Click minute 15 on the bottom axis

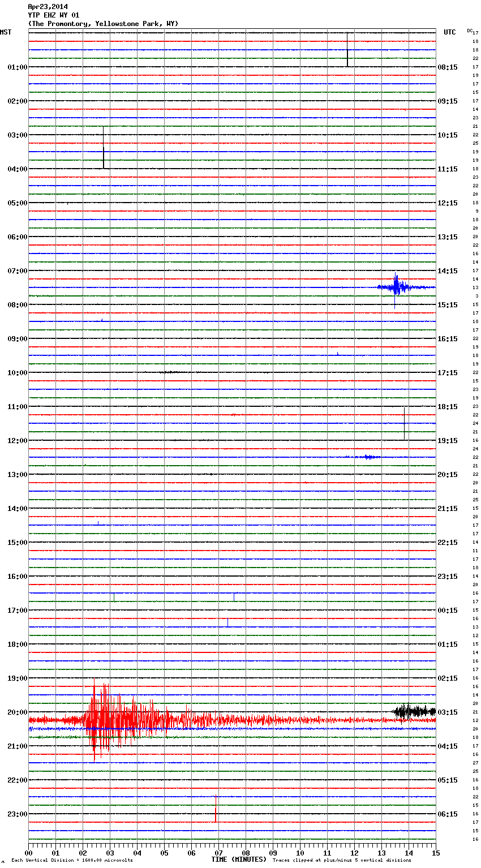tap(436, 853)
